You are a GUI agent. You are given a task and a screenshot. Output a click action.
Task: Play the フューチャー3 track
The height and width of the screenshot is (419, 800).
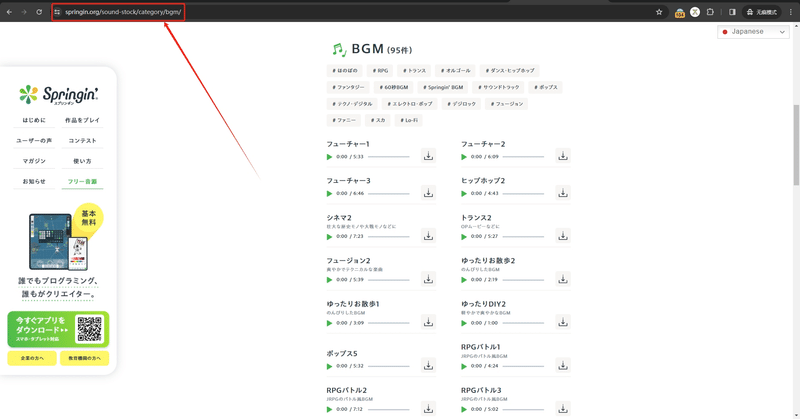click(329, 193)
